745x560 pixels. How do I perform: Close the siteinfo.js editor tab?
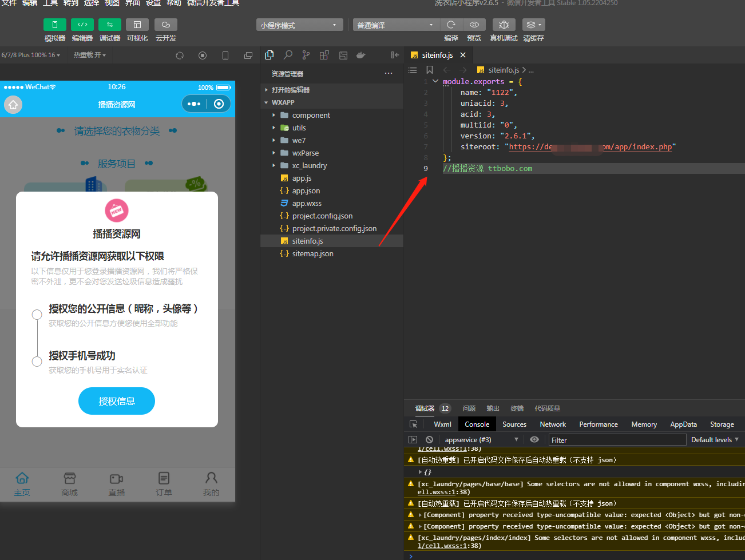463,55
